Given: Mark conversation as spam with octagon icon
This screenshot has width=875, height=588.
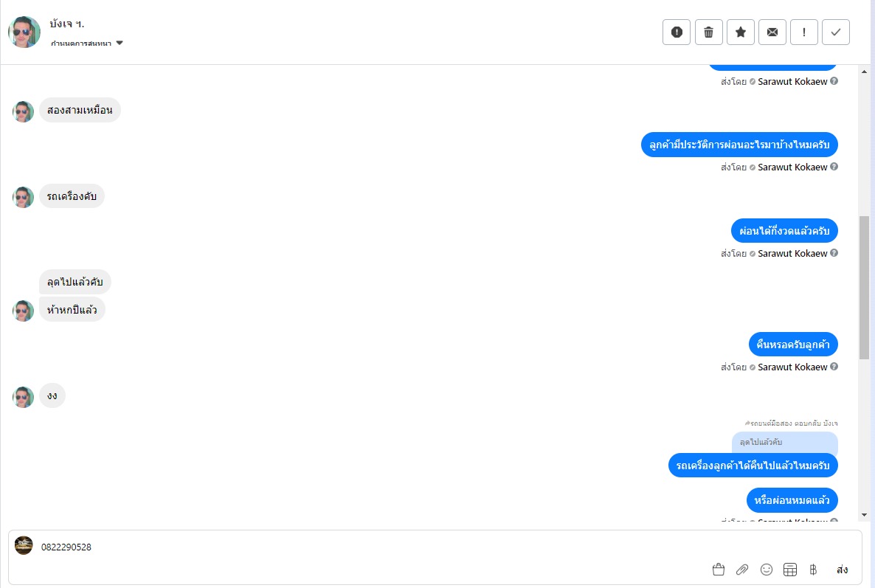Looking at the screenshot, I should tap(677, 32).
